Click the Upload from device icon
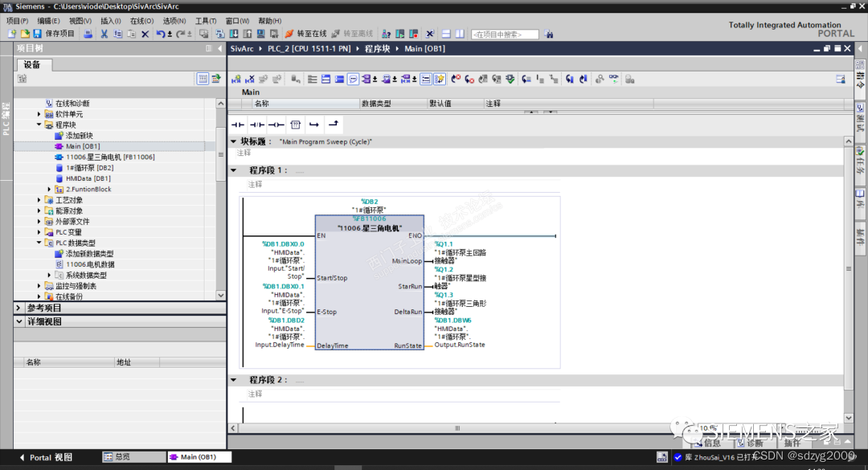Viewport: 868px width, 470px height. (x=248, y=34)
